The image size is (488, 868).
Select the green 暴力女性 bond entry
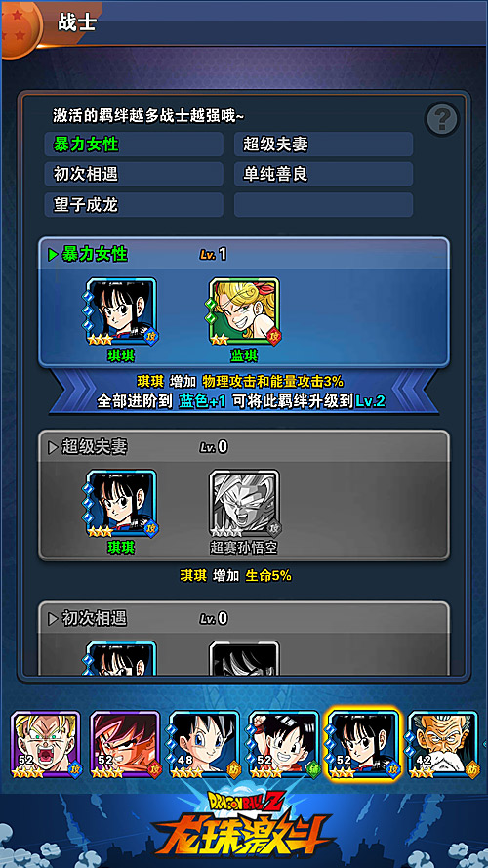point(134,145)
